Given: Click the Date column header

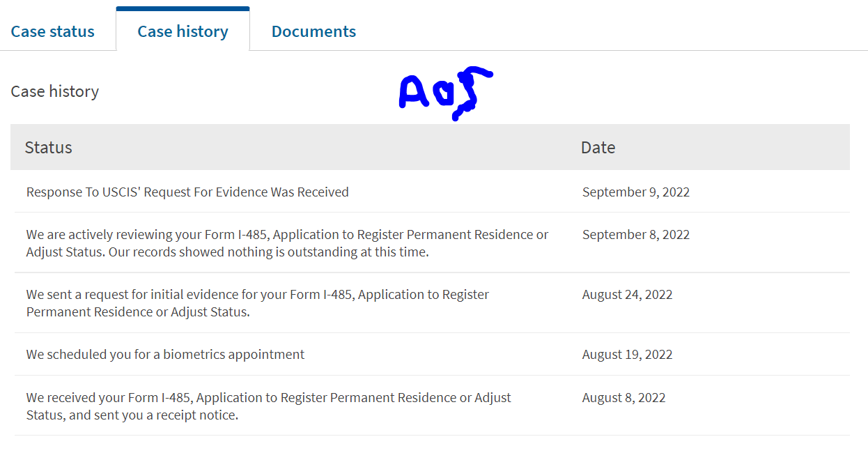Looking at the screenshot, I should coord(598,147).
